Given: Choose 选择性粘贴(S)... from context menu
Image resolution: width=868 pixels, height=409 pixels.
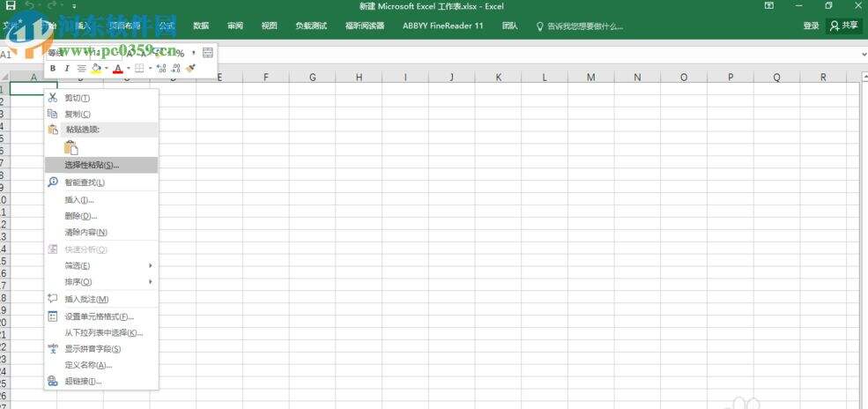Looking at the screenshot, I should tap(101, 165).
